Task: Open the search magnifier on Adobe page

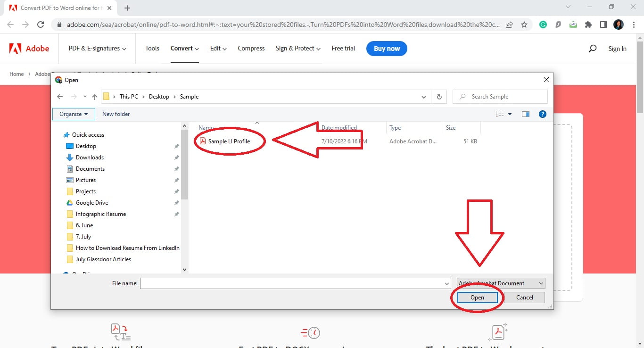Action: click(593, 49)
